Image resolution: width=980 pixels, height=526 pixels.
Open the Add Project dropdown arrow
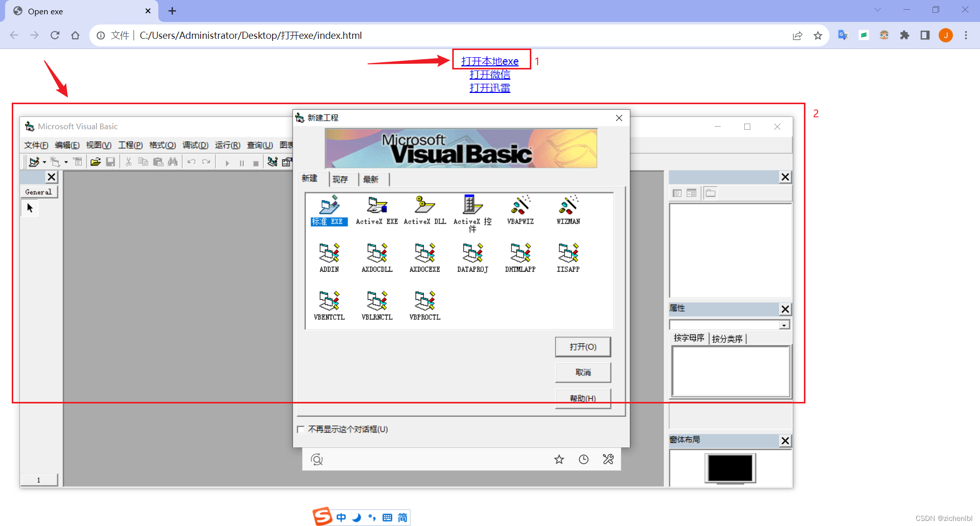click(x=44, y=162)
